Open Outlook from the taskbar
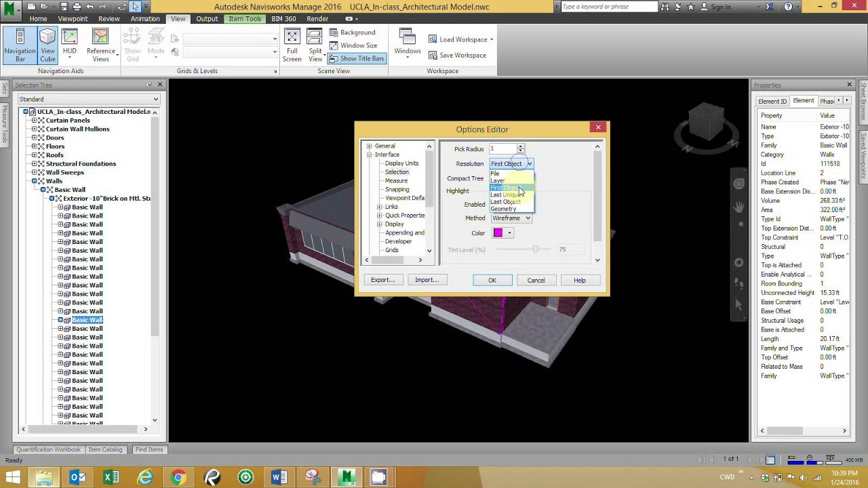Viewport: 868px width, 488px height. [x=77, y=477]
